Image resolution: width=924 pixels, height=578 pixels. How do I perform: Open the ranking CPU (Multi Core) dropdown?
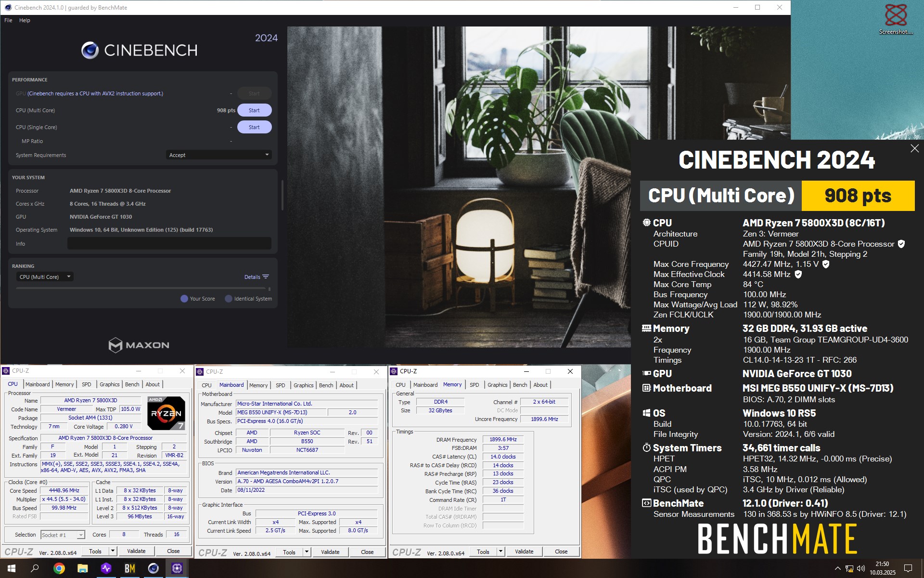point(45,277)
